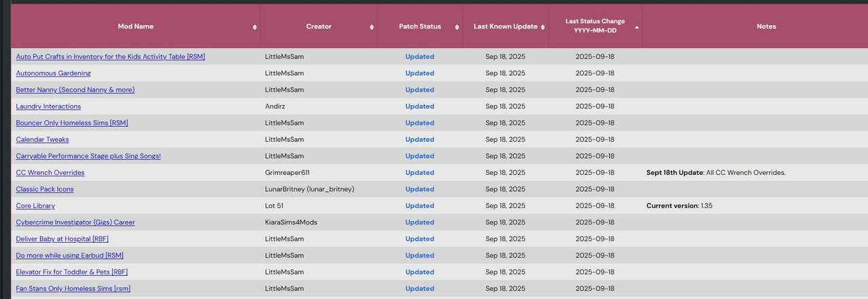The image size is (868, 299).
Task: Open Laundry Interactions mod page
Action: pos(49,106)
